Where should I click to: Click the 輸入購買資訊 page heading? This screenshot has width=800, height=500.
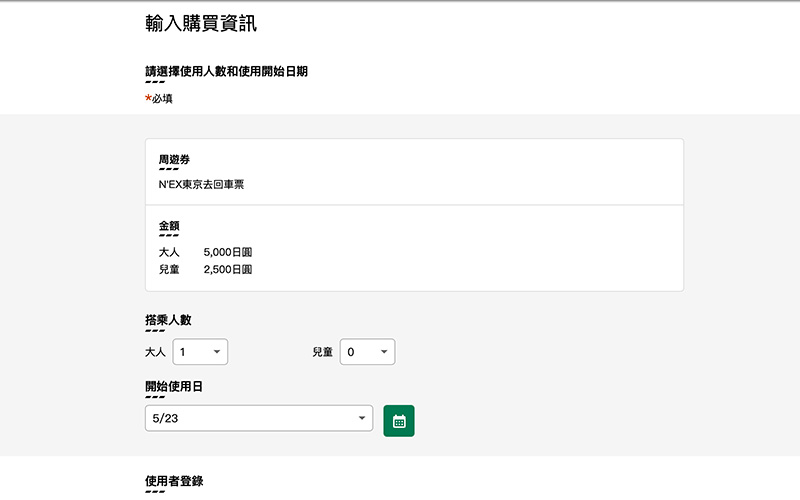click(x=201, y=23)
